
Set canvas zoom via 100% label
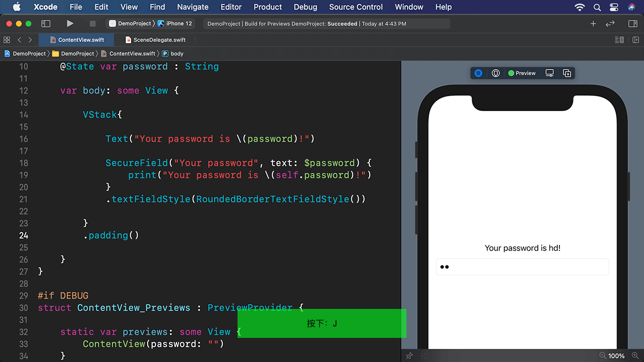click(x=616, y=356)
